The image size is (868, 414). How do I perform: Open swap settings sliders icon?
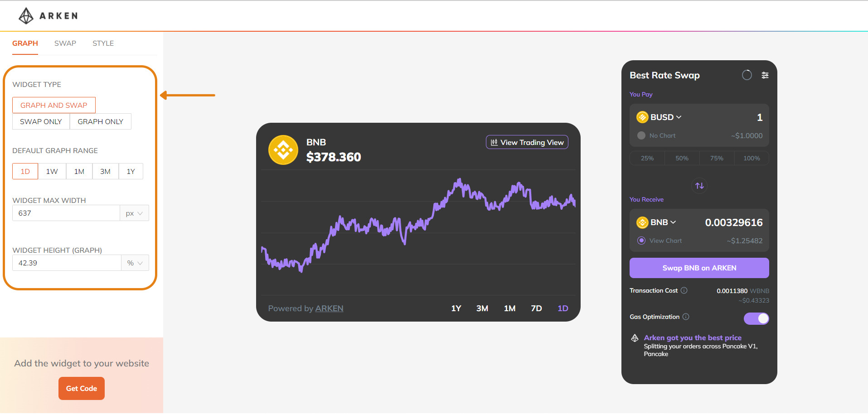click(765, 75)
